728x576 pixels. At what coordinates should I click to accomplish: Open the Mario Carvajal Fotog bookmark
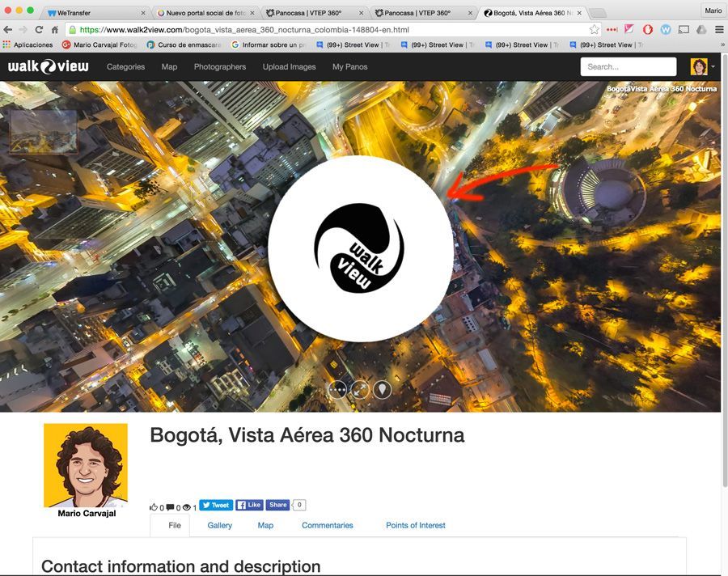tap(99, 44)
